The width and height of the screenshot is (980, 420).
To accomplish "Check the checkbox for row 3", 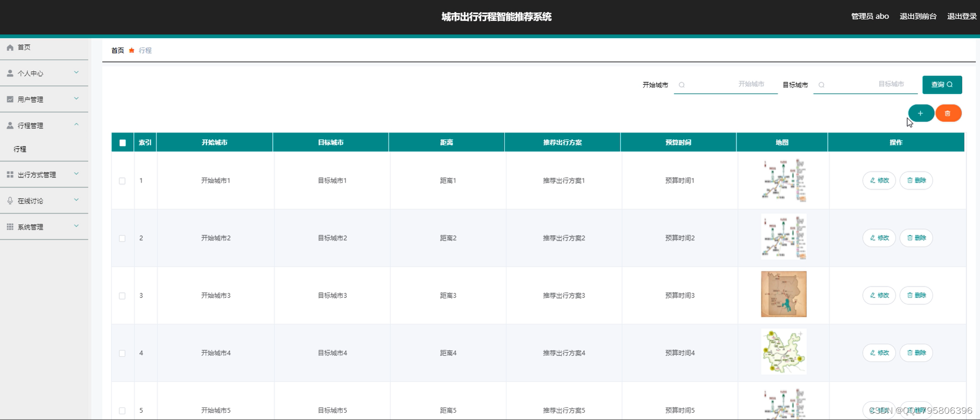I will click(x=122, y=296).
